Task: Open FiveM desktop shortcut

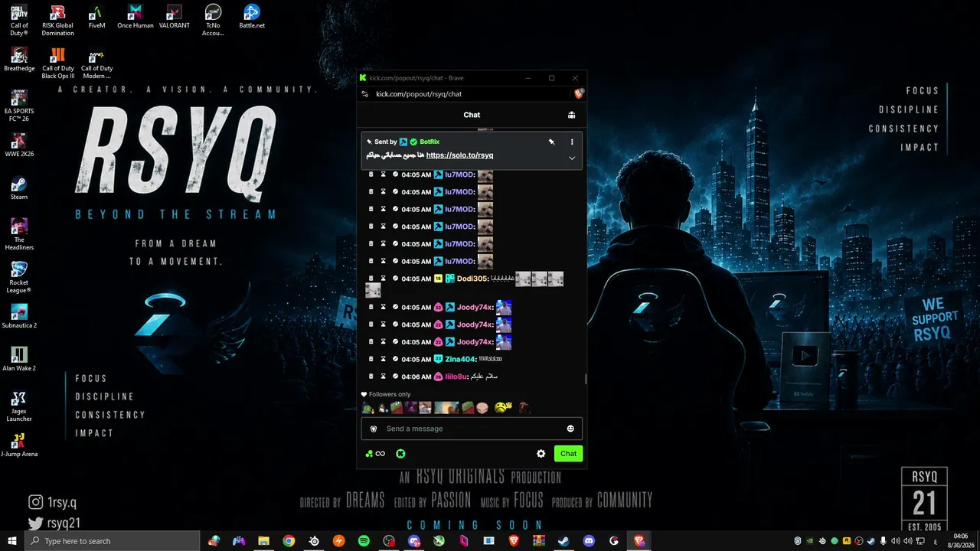Action: point(96,17)
